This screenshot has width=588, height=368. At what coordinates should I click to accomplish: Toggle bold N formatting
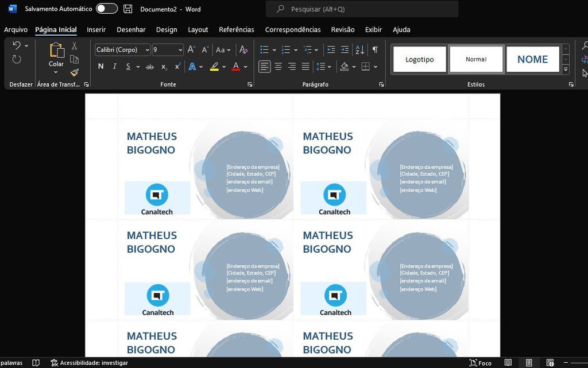pyautogui.click(x=100, y=67)
